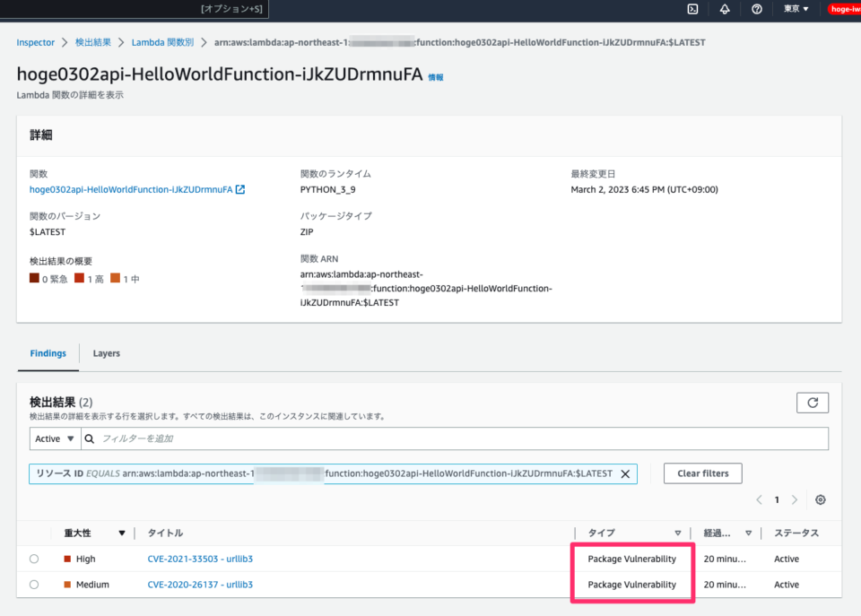The width and height of the screenshot is (861, 616).
Task: Open the CVE-2021-33503 vulnerability link
Action: click(200, 558)
